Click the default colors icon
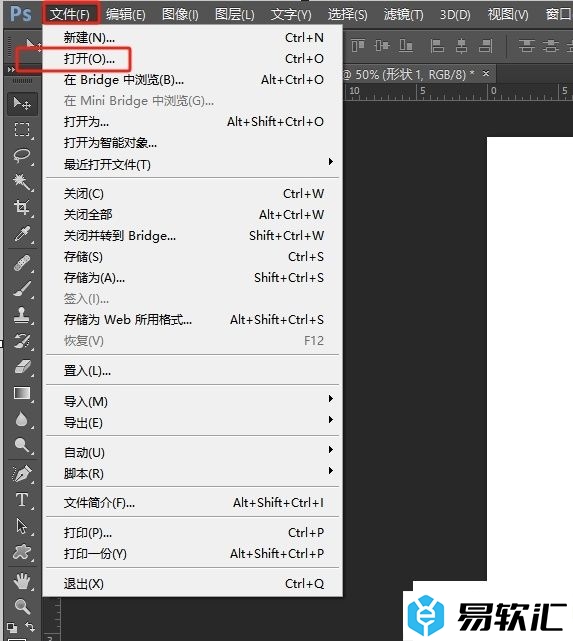Viewport: 573px width, 641px height. (12, 627)
